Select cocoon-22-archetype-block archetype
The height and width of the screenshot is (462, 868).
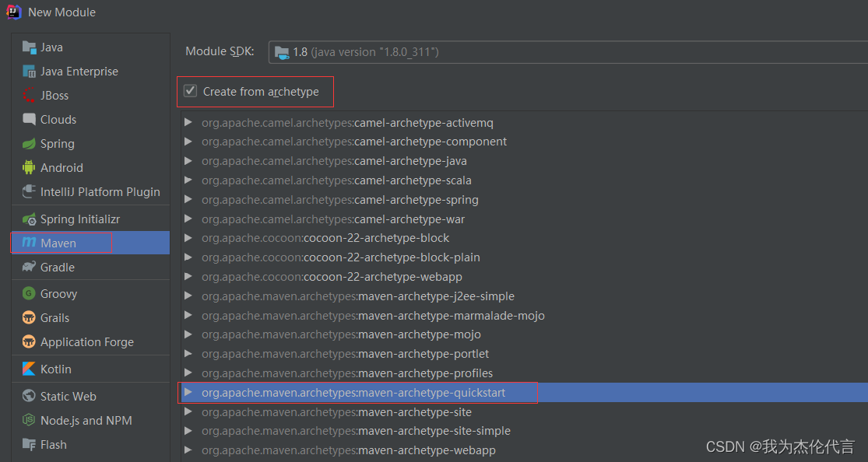(524, 238)
